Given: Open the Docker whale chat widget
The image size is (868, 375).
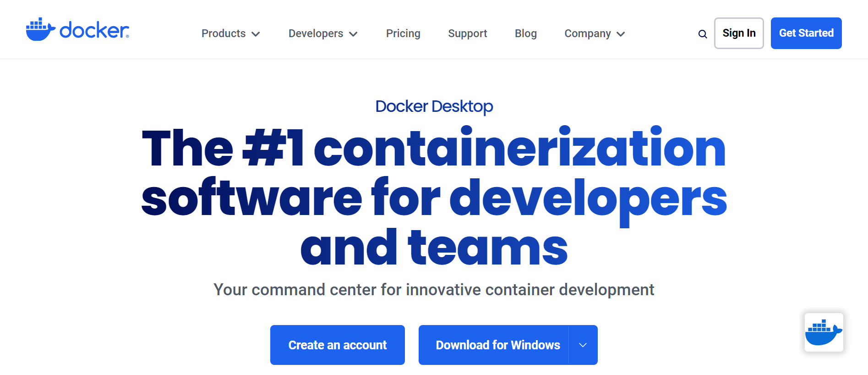Looking at the screenshot, I should [824, 332].
